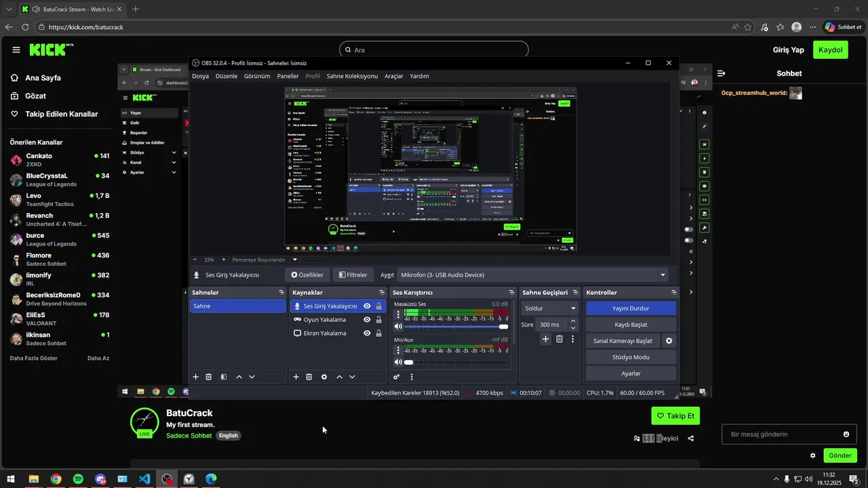
Task: Open OBS Düzenle menu
Action: 226,76
